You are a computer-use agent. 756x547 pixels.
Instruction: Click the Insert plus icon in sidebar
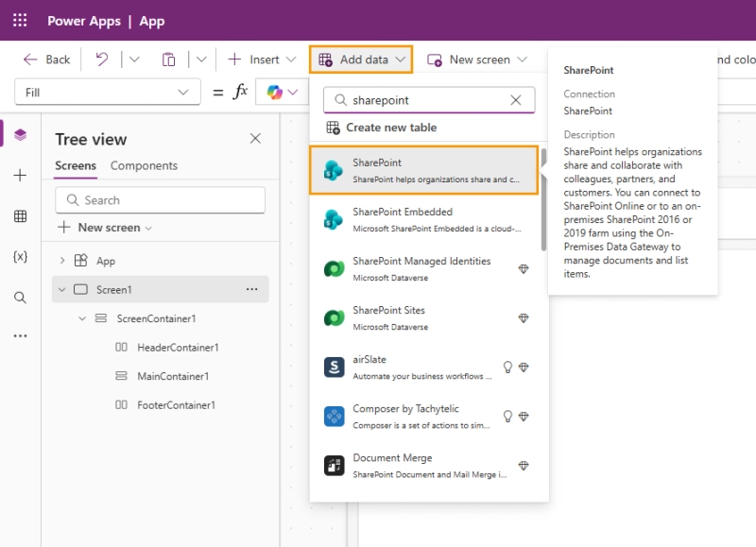pyautogui.click(x=20, y=175)
